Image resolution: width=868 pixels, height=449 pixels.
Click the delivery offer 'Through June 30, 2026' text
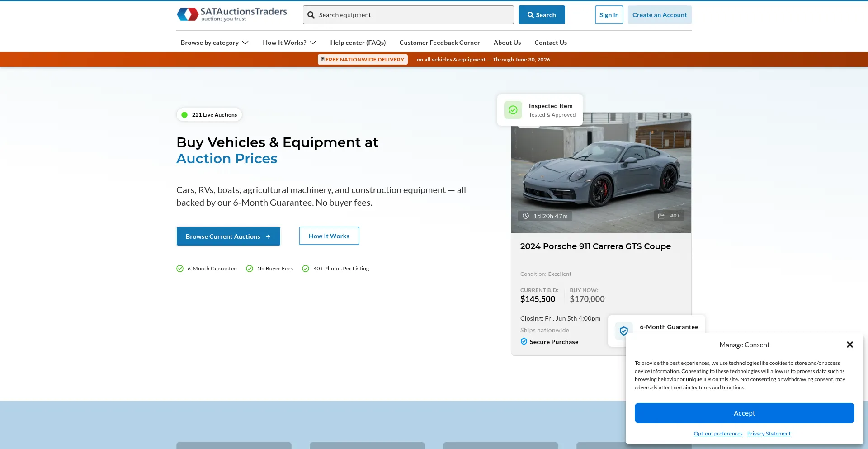coord(521,60)
